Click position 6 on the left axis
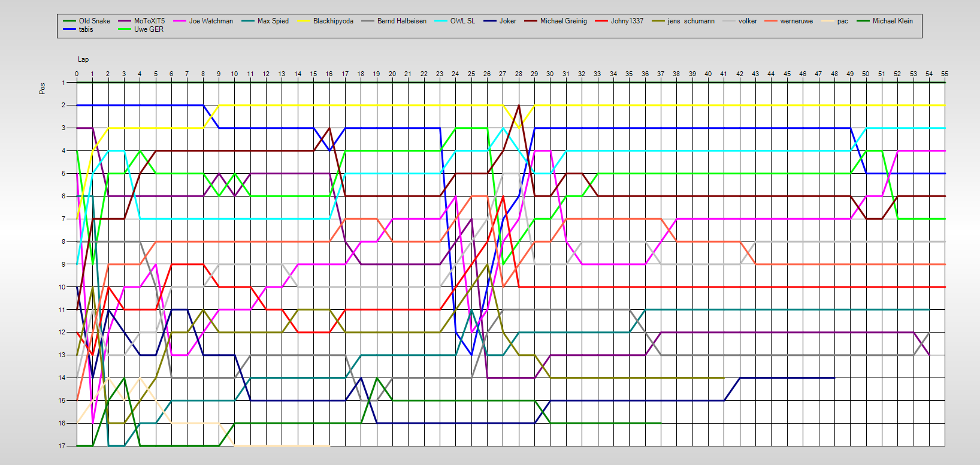Viewport: 980px width, 465px height. tap(63, 196)
